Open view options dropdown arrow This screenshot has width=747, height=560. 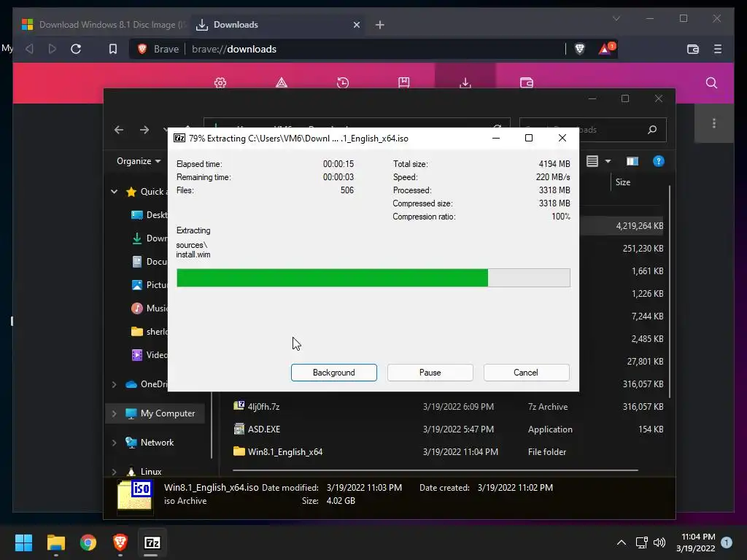[608, 161]
